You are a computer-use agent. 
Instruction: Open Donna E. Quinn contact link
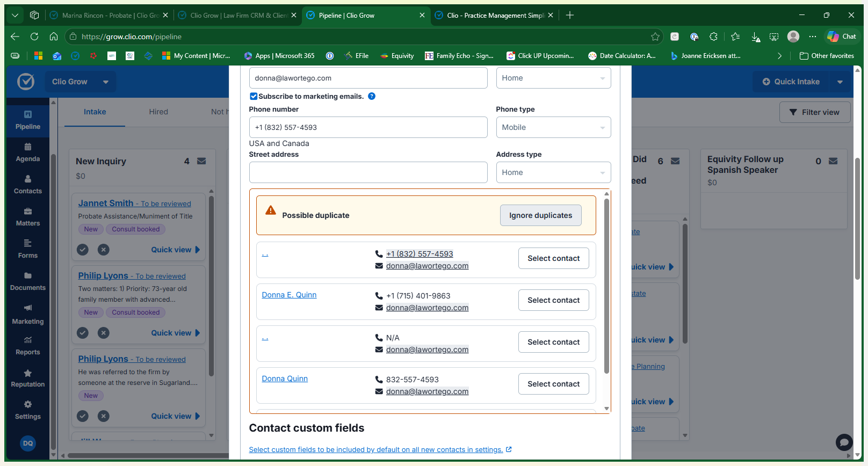click(x=289, y=295)
